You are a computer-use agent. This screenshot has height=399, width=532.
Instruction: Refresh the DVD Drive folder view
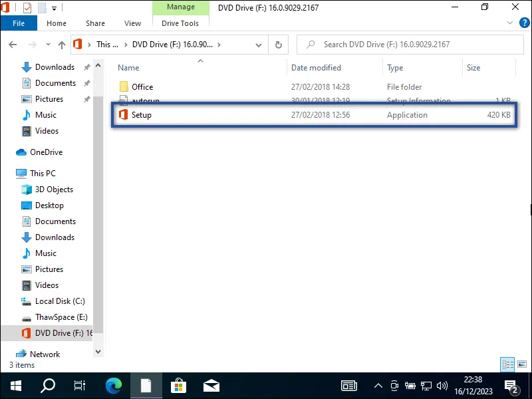(x=278, y=45)
